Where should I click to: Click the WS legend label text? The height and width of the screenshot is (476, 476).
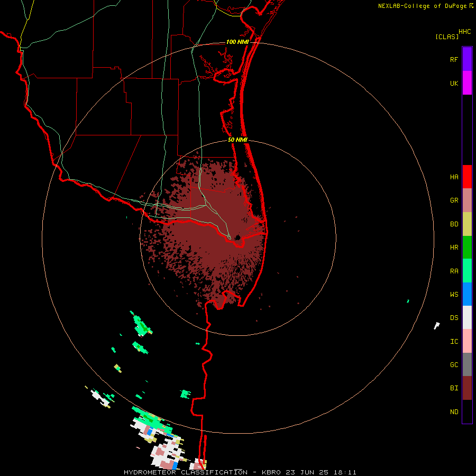[x=454, y=294]
